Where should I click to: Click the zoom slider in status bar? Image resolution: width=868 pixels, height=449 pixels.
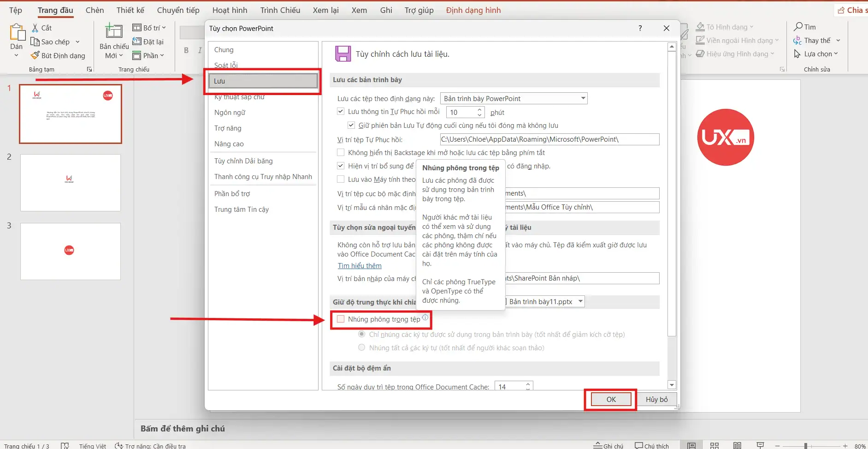click(805, 446)
